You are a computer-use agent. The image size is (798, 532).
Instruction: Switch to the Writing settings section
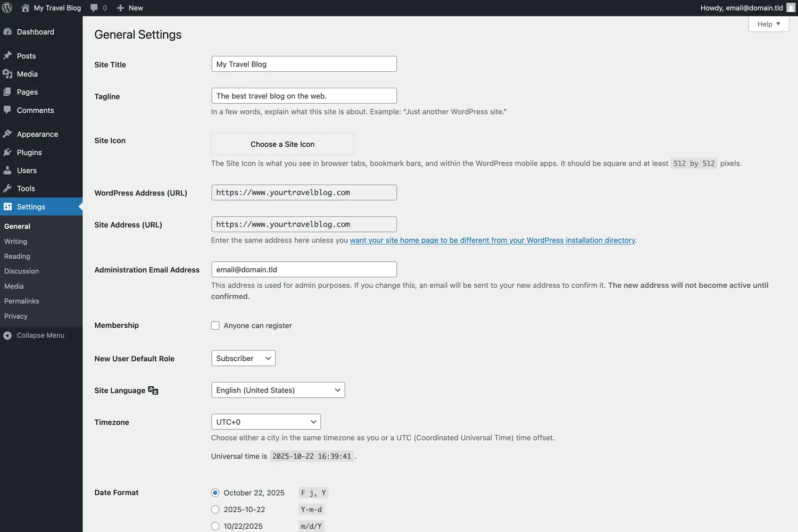click(15, 241)
